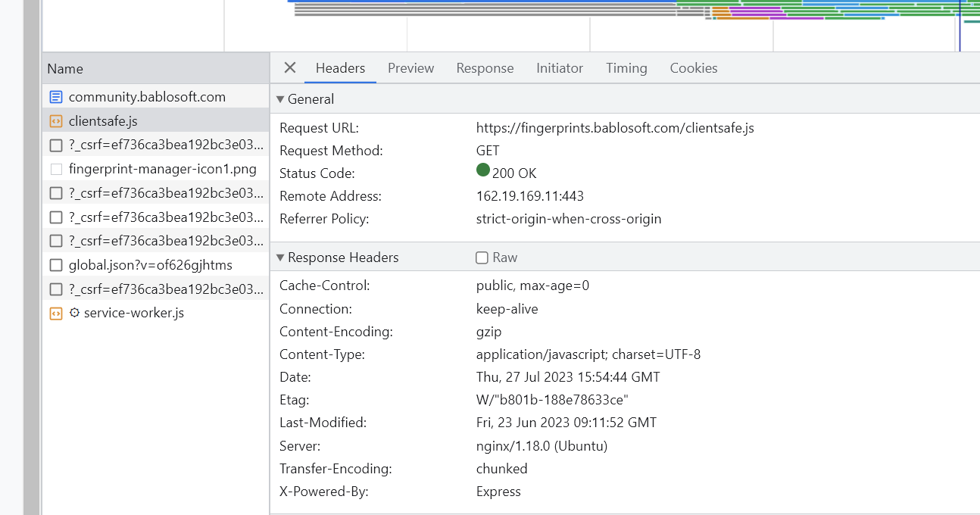Collapse the Response Headers section
980x515 pixels.
tap(280, 257)
